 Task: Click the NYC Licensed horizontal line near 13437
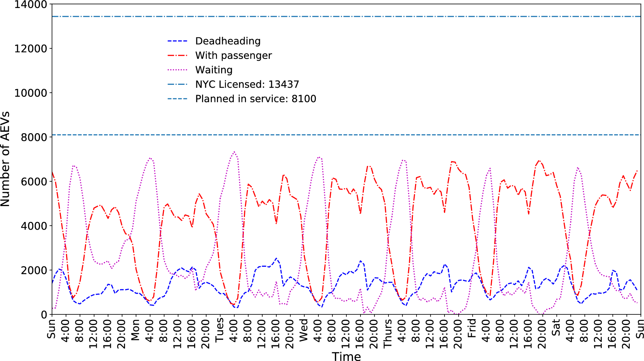346,16
